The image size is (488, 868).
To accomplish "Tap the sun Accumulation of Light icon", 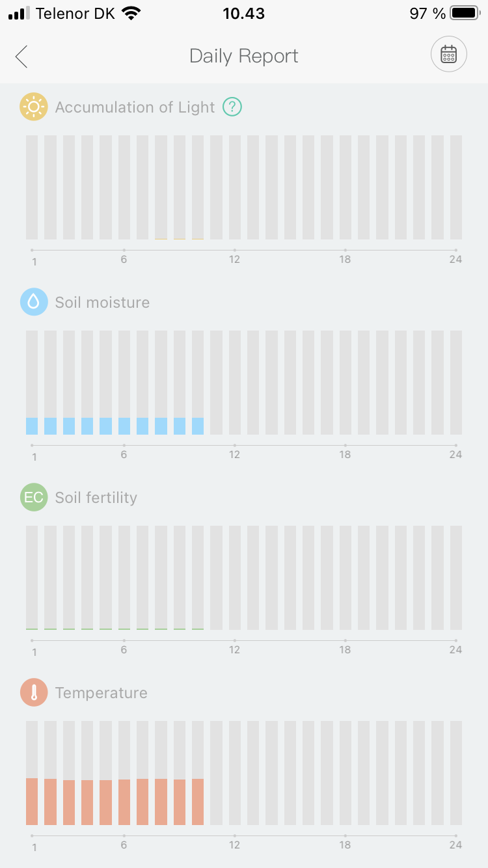I will pyautogui.click(x=34, y=107).
